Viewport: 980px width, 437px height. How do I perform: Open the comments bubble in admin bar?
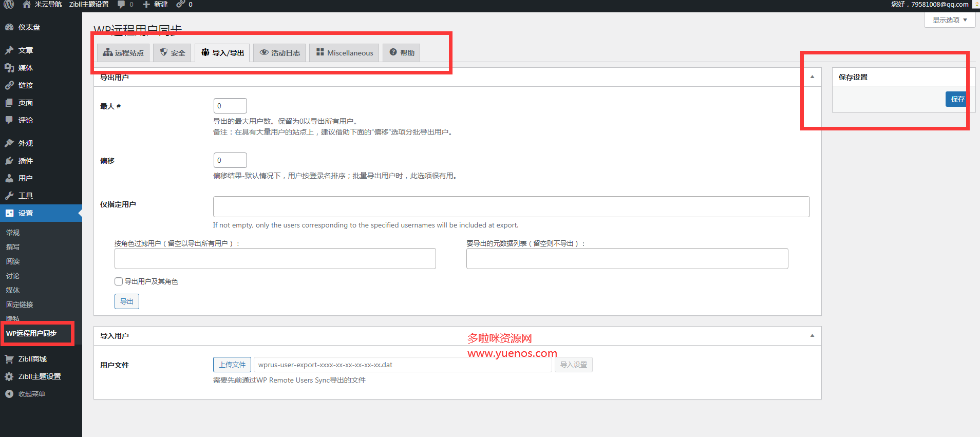click(x=121, y=5)
